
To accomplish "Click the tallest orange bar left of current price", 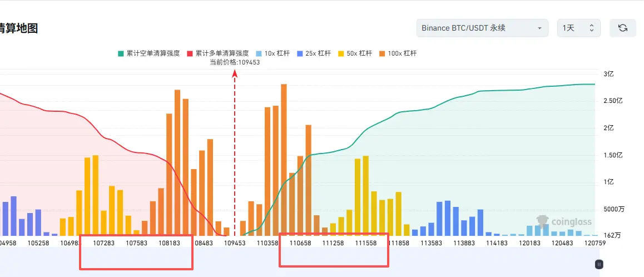I will (x=177, y=162).
